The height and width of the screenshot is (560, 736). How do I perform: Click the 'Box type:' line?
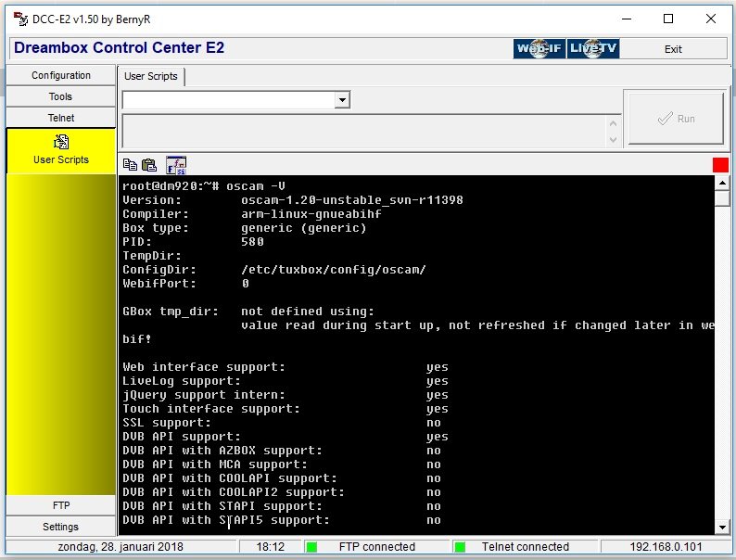point(244,228)
